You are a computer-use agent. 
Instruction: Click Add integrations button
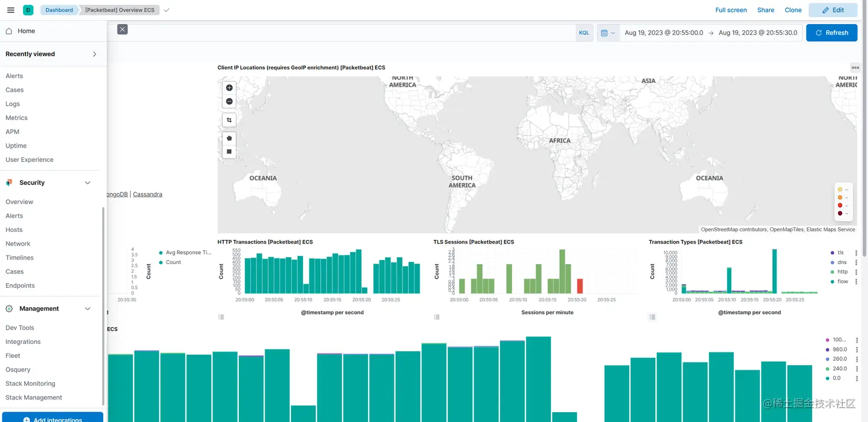(53, 417)
